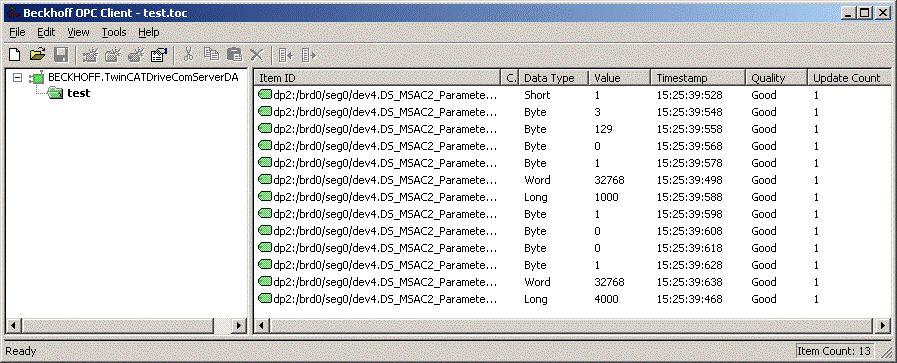Click the New Server Connection toolbar icon
The image size is (897, 363).
[x=90, y=55]
